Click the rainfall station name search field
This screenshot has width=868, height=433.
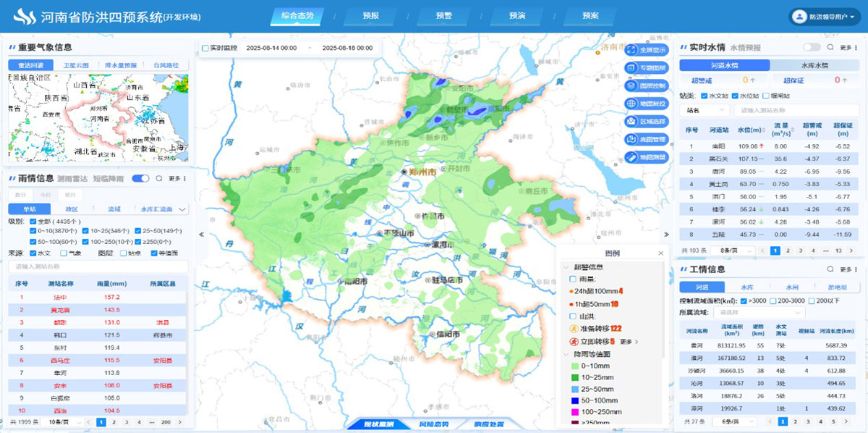coord(98,266)
